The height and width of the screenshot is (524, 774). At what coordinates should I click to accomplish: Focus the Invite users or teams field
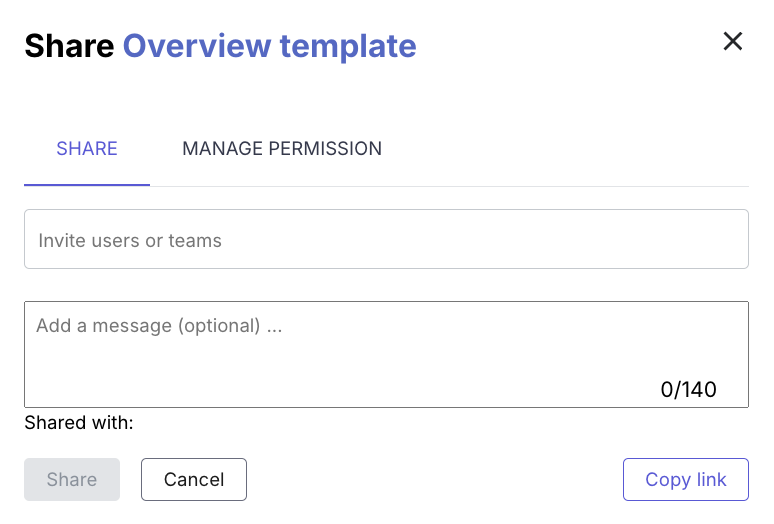(387, 239)
